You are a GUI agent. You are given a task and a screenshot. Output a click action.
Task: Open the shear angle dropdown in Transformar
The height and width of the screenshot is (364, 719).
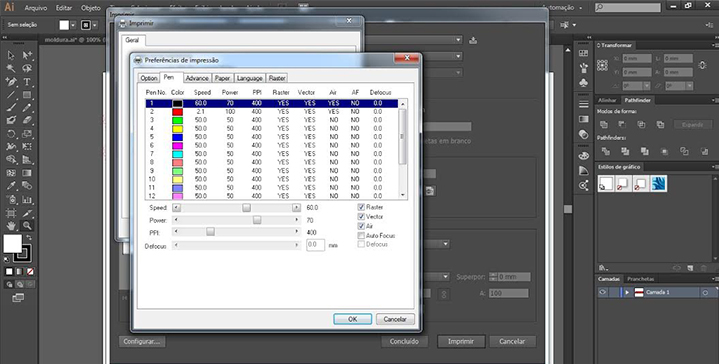[x=690, y=86]
